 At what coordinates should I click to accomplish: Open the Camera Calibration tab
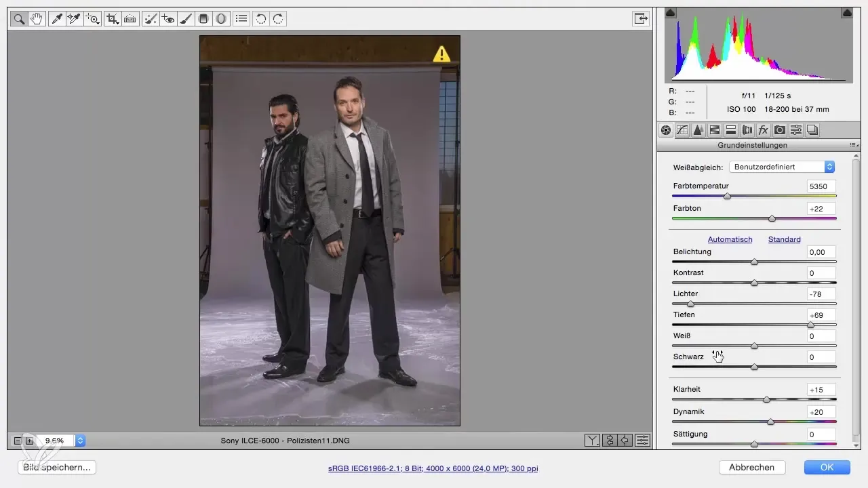coord(780,130)
